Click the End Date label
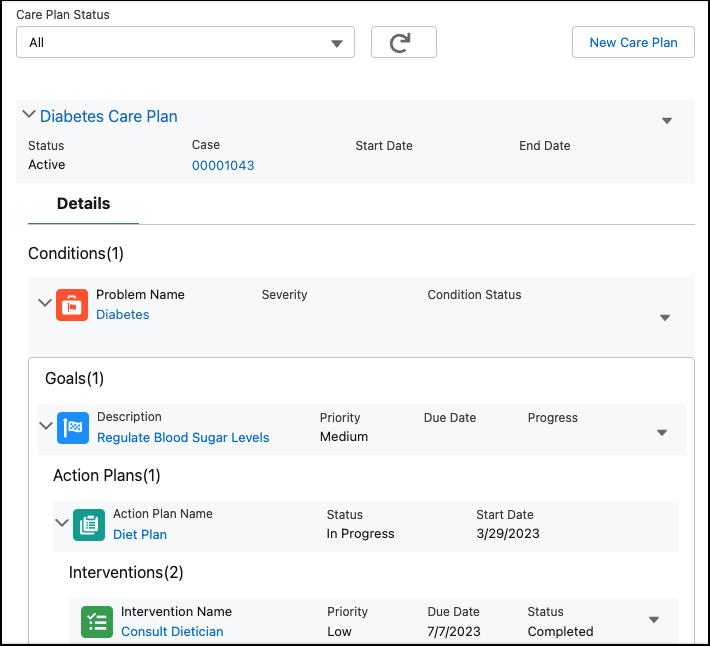Image resolution: width=710 pixels, height=646 pixels. (x=544, y=146)
